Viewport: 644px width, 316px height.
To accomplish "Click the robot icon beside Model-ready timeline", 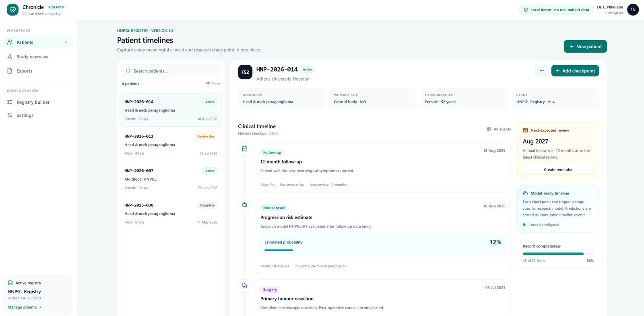I will click(525, 193).
